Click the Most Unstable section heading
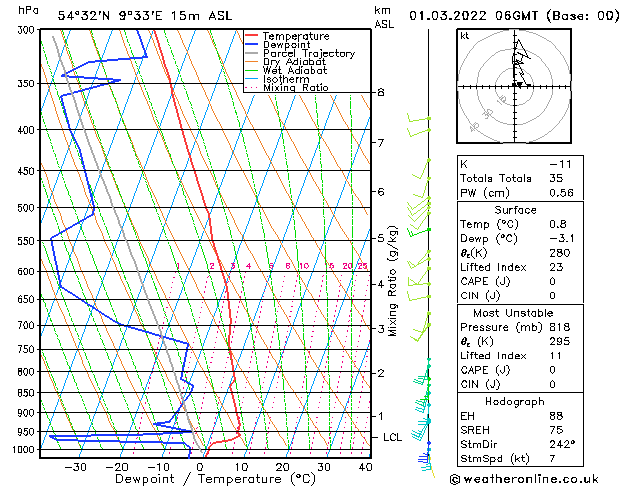This screenshot has height=486, width=629. [513, 313]
